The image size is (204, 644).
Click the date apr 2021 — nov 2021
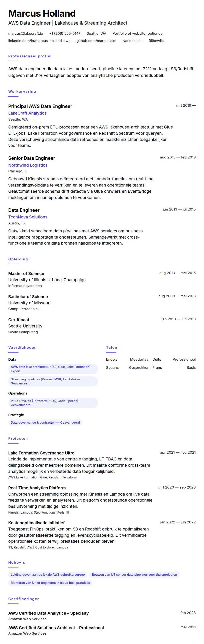(x=178, y=452)
